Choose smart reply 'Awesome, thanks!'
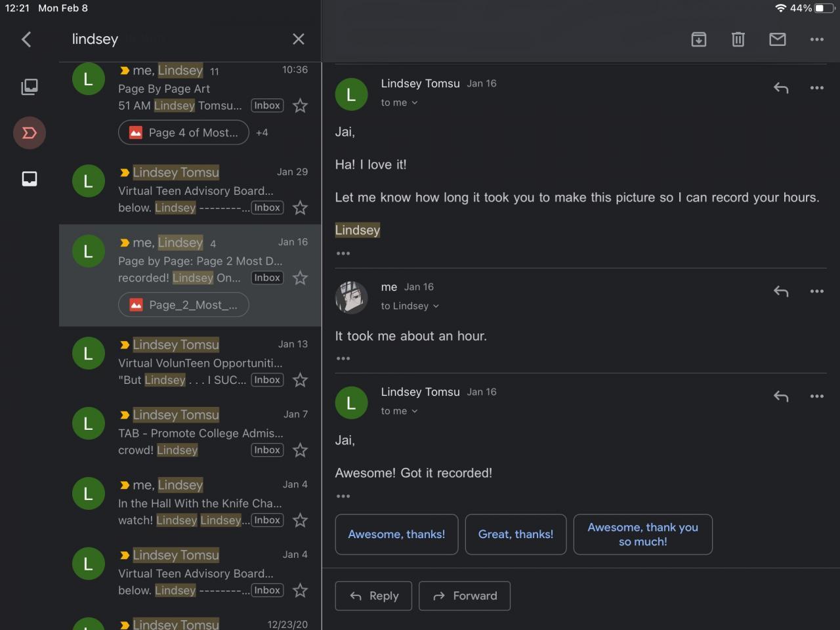 click(x=396, y=534)
